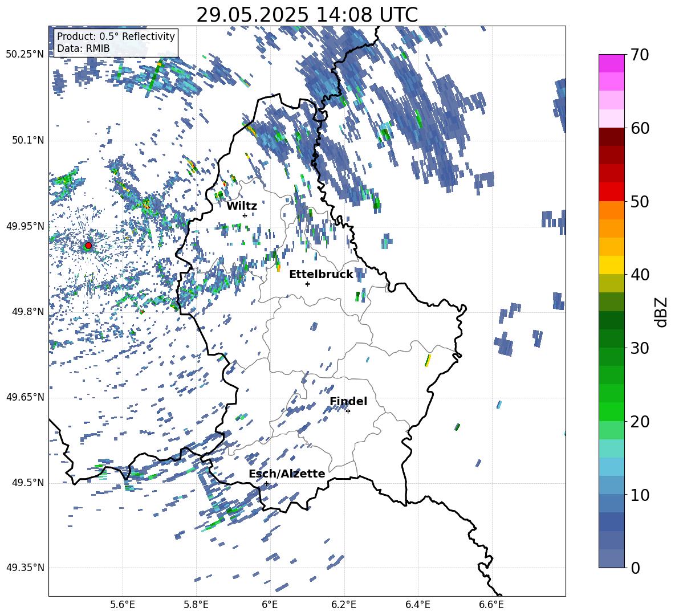Click the 6.6°E longitude label

491,605
